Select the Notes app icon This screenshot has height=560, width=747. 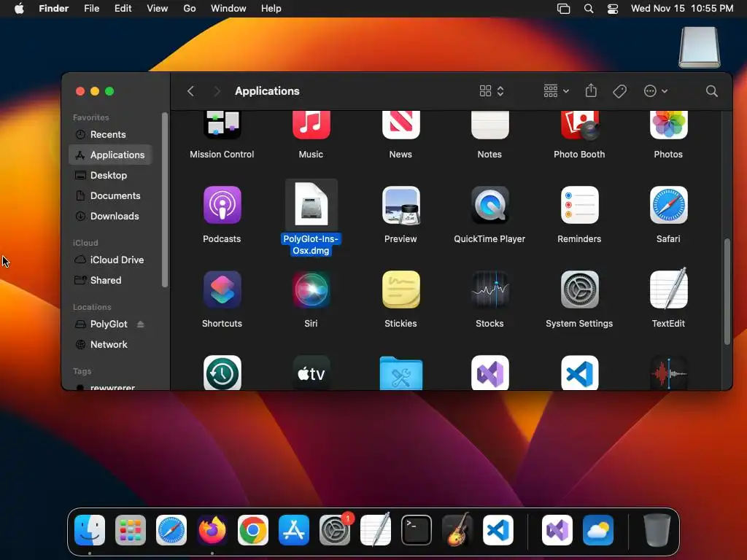(489, 125)
